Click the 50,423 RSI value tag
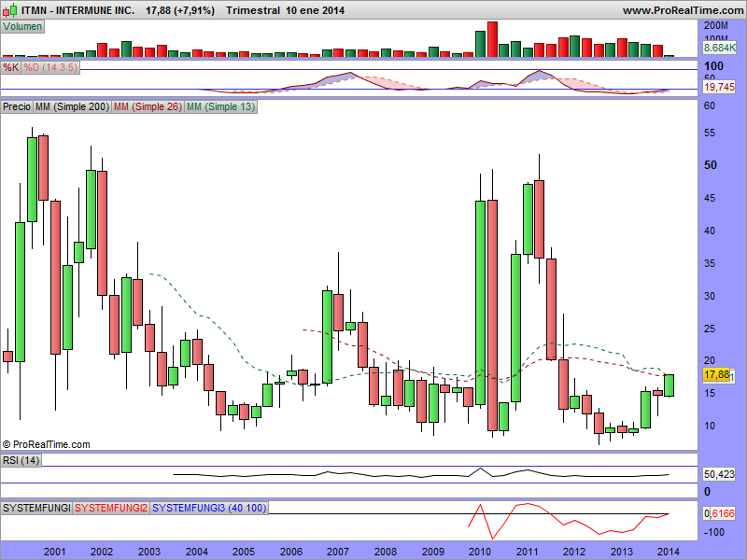The image size is (747, 560). pyautogui.click(x=718, y=474)
